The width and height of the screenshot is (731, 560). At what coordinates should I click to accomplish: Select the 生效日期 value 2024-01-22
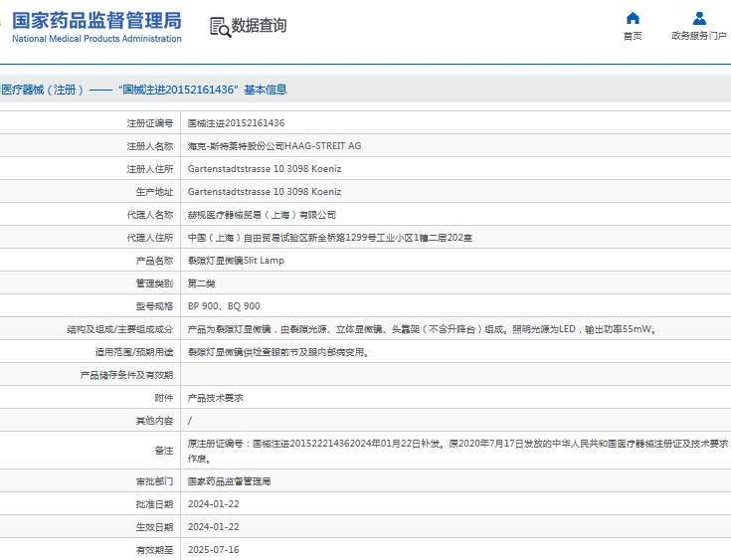pyautogui.click(x=213, y=527)
